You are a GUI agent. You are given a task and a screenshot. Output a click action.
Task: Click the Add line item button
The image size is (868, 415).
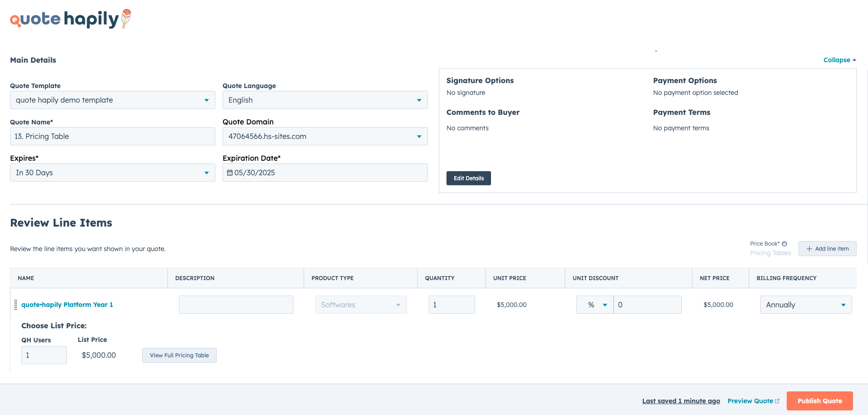point(828,249)
